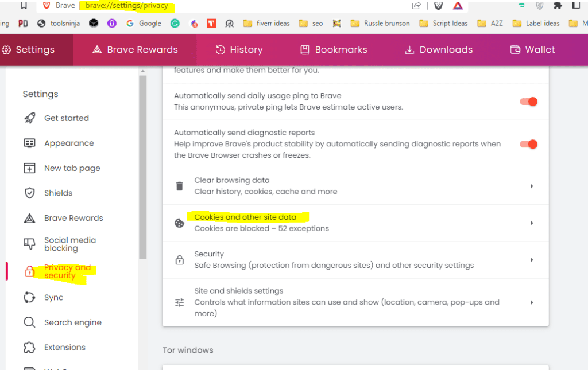Click the bookmark page icon beside the address bar
Viewport: 588px width, 370px height.
tap(24, 5)
